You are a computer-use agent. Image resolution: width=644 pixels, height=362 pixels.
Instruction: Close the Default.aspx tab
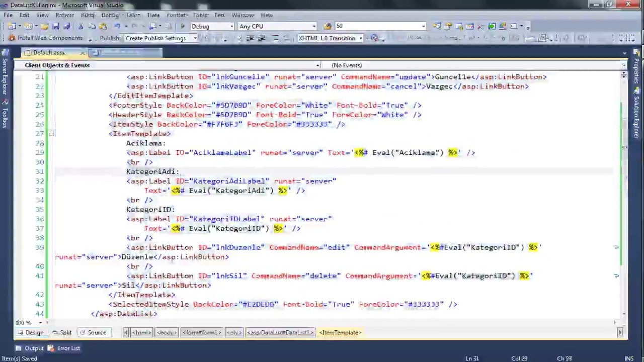click(x=82, y=53)
